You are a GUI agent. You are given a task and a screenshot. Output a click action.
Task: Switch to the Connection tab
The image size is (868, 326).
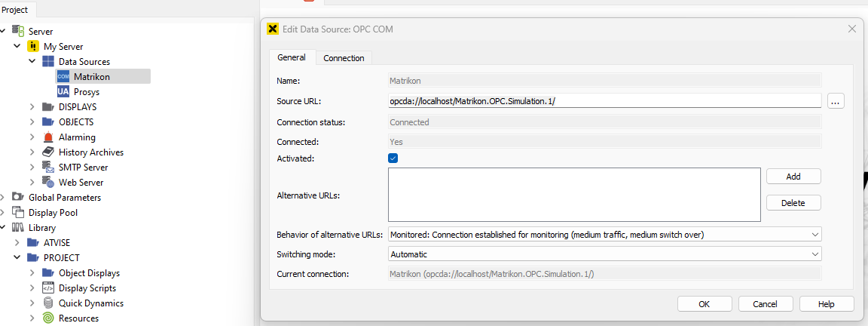tap(344, 57)
